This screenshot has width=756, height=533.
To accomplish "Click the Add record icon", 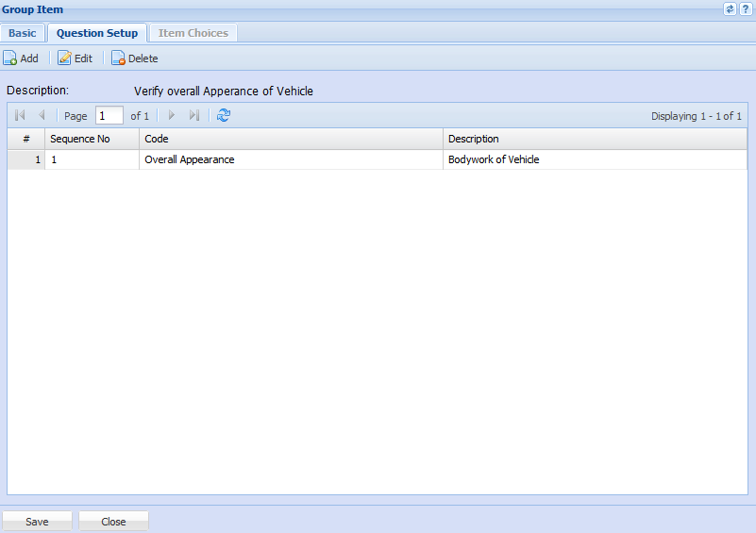I will [10, 58].
